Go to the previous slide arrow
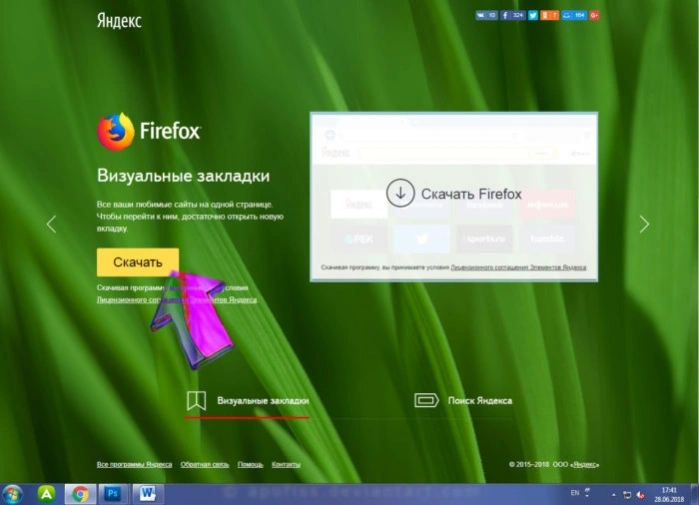The height and width of the screenshot is (505, 699). (52, 224)
